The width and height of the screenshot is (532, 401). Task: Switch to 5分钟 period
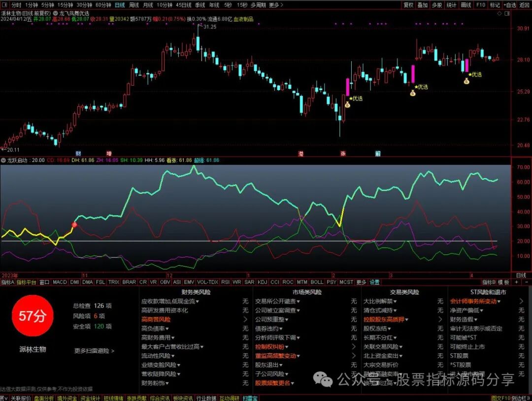coord(47,5)
